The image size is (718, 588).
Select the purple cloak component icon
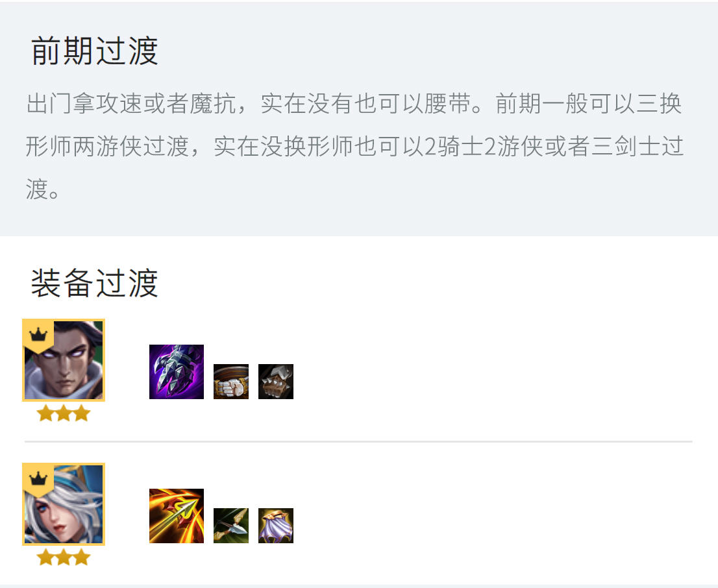(x=276, y=525)
